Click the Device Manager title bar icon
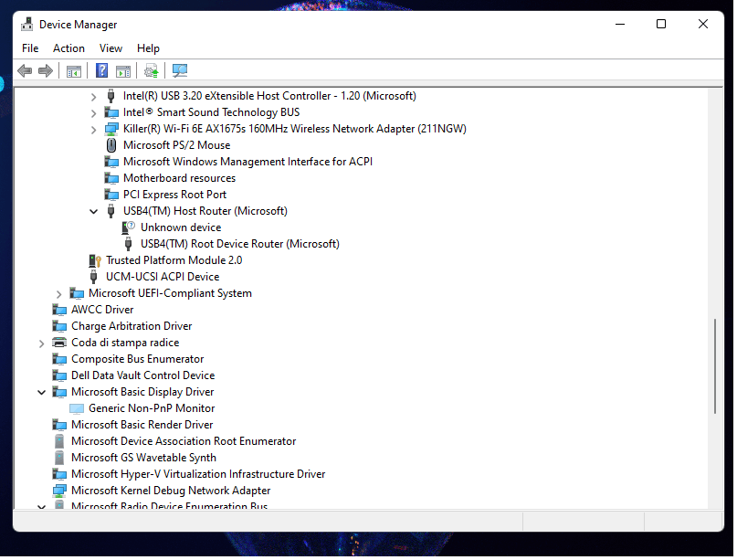Screen dimensions: 737x560 pyautogui.click(x=27, y=25)
